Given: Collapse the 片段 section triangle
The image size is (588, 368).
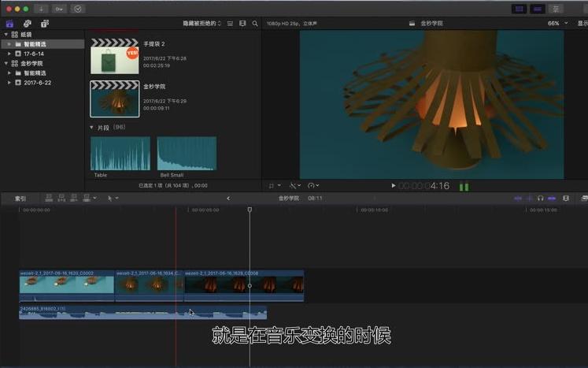Looking at the screenshot, I should click(x=91, y=128).
